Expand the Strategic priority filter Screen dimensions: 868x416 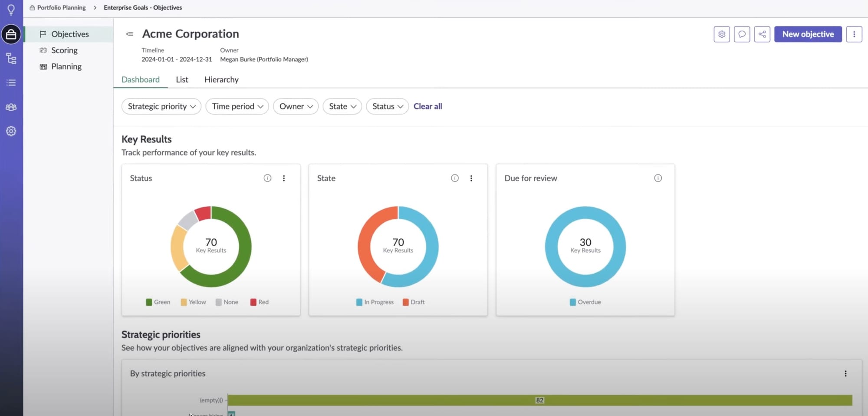pos(161,106)
